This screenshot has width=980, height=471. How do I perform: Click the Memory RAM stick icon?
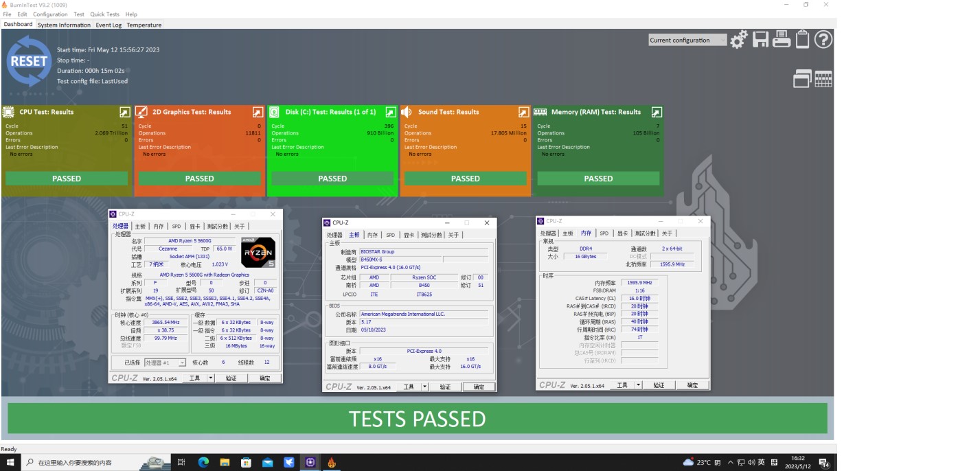pyautogui.click(x=540, y=112)
